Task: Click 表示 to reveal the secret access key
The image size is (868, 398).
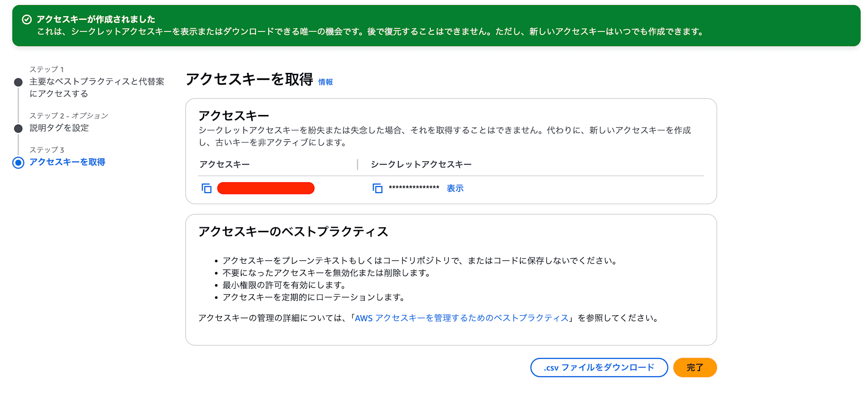Action: [455, 188]
